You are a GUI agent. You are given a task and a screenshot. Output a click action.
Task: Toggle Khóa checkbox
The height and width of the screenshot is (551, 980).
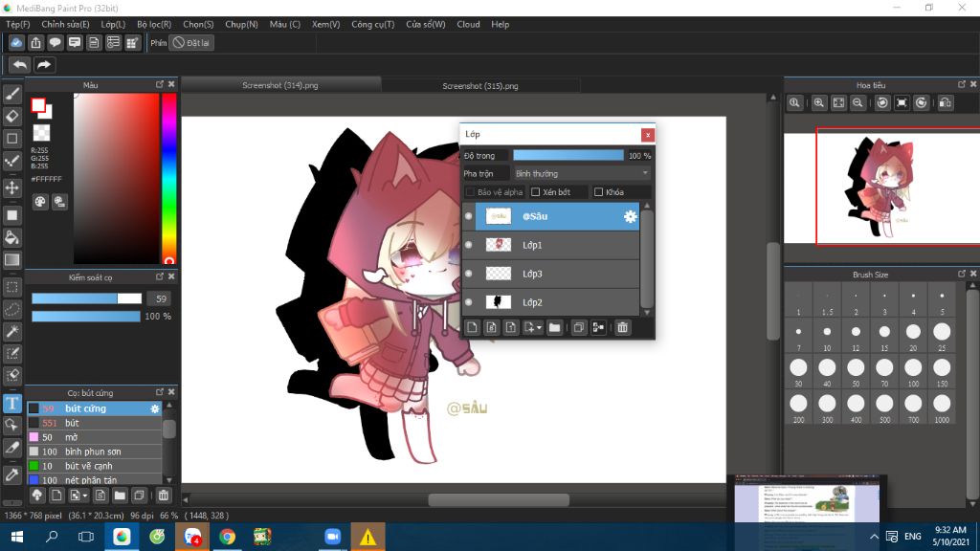pyautogui.click(x=599, y=191)
